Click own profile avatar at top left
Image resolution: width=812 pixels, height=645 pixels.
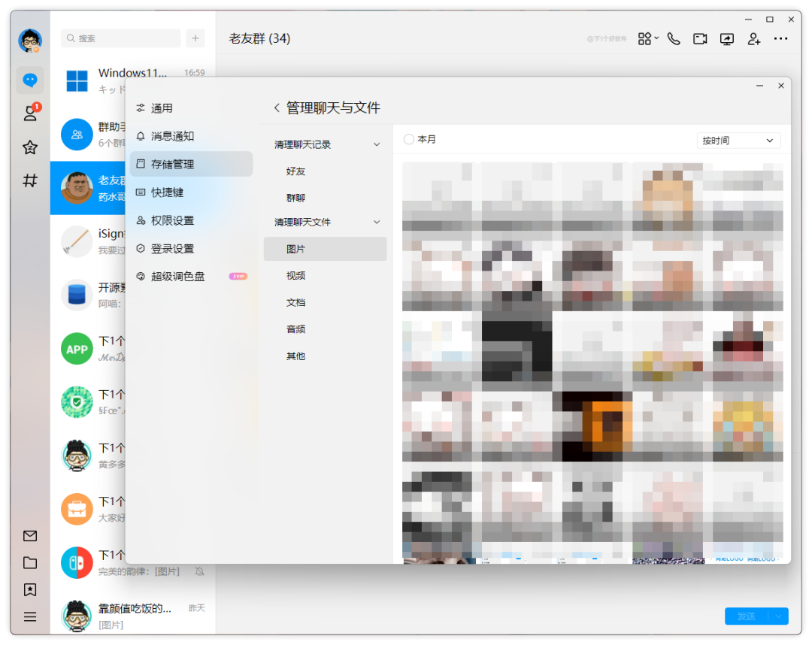point(30,41)
